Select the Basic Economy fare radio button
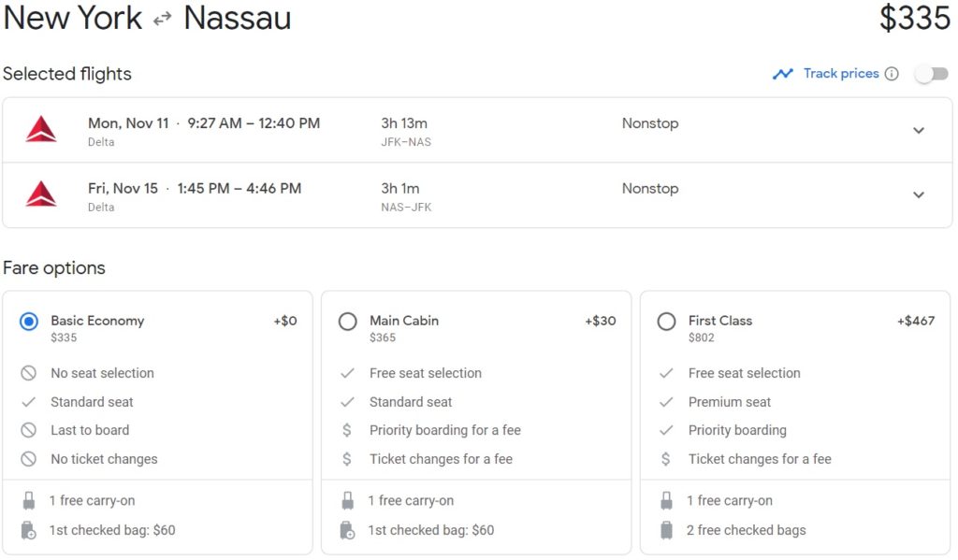 pos(29,322)
